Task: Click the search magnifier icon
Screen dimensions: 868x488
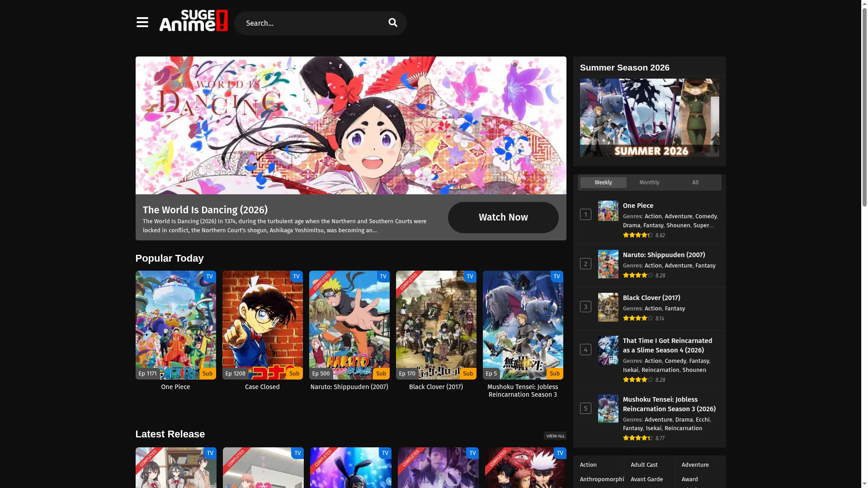Action: (x=393, y=23)
